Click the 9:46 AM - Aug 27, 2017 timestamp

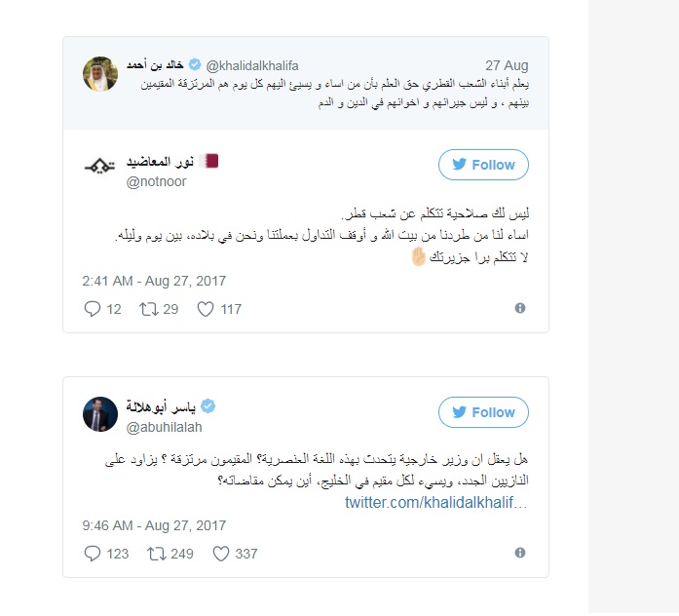(155, 523)
